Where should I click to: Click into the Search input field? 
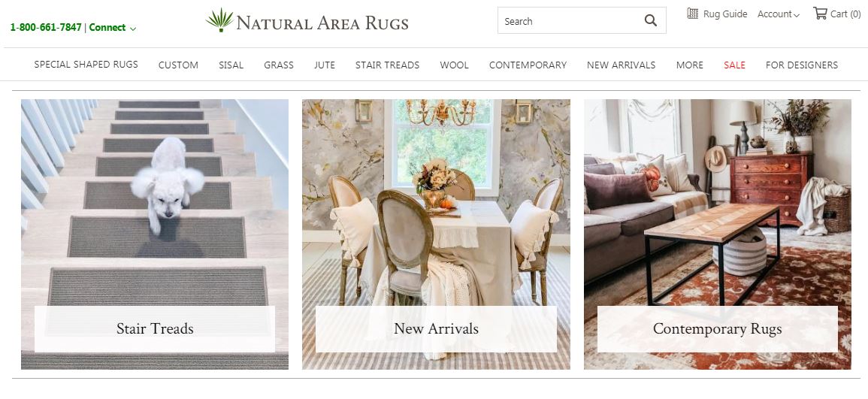click(x=570, y=21)
